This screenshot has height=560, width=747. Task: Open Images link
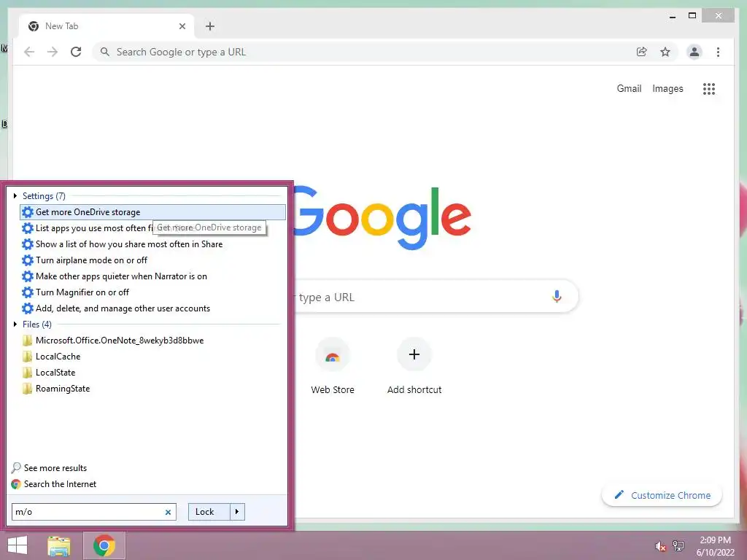pyautogui.click(x=667, y=88)
